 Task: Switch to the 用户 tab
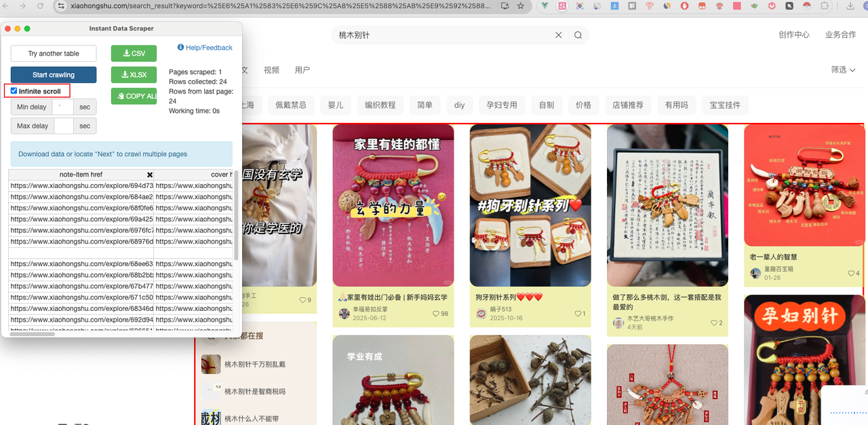click(302, 70)
